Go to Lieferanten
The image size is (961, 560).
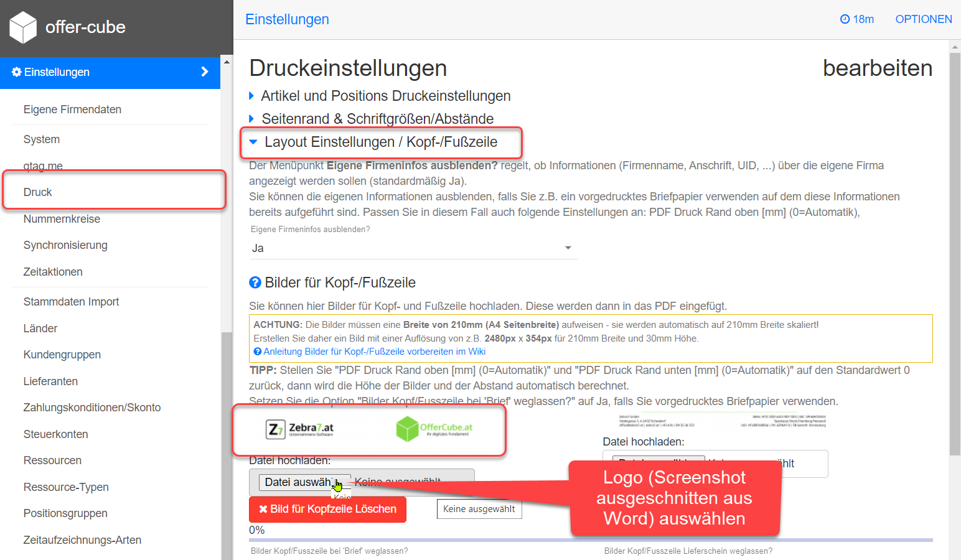[x=50, y=381]
